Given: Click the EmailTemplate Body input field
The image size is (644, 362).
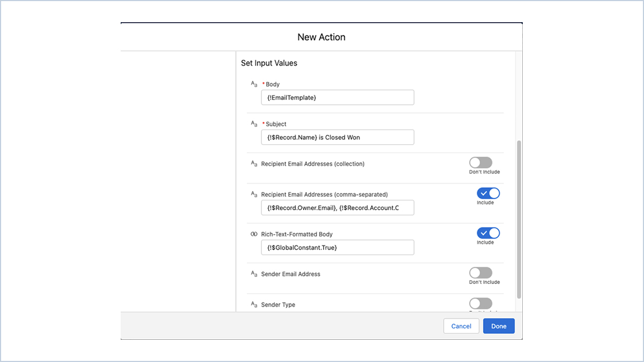Looking at the screenshot, I should [x=337, y=97].
